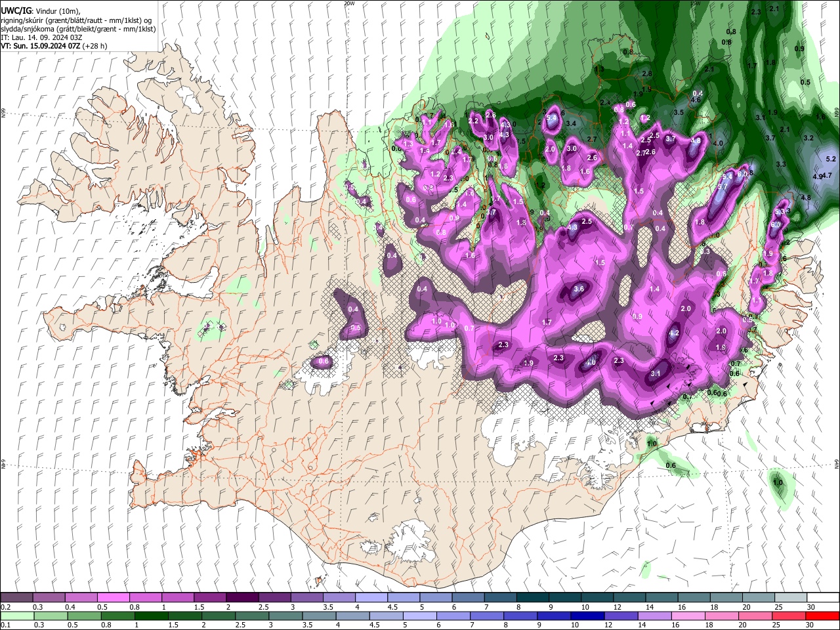This screenshot has width=840, height=630.
Task: Click the 3.6 snowfall value in the central highlands
Action: point(579,289)
